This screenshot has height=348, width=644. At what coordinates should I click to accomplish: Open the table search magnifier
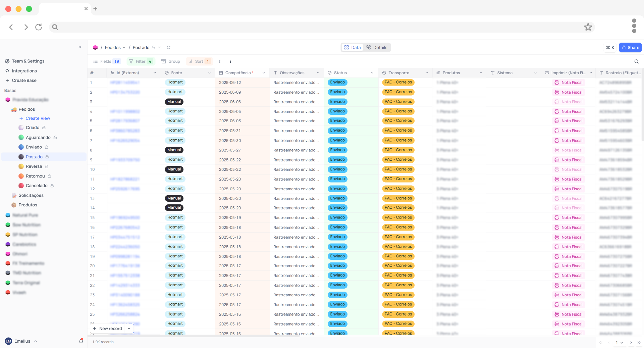click(x=636, y=61)
